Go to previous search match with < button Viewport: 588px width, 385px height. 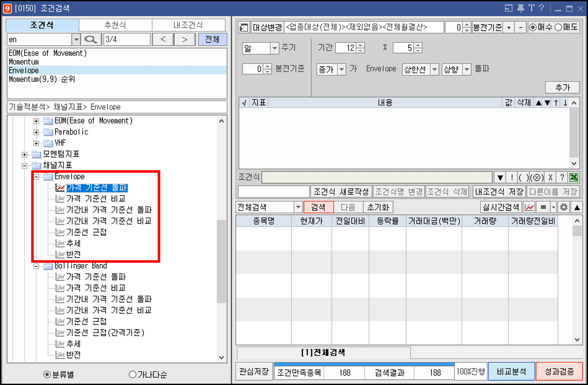[x=163, y=39]
